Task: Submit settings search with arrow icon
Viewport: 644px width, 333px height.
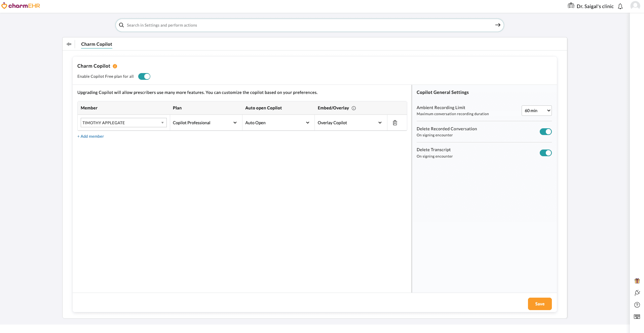Action: point(498,25)
